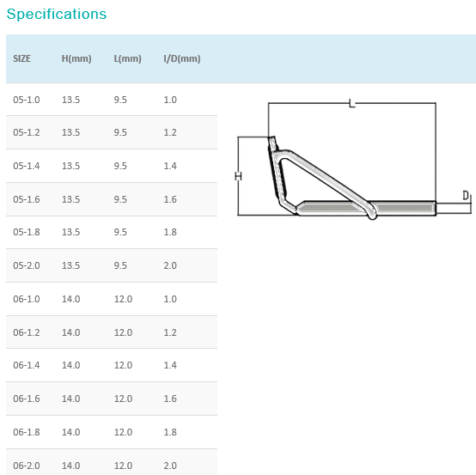Select the H(mm) column header

(x=76, y=58)
